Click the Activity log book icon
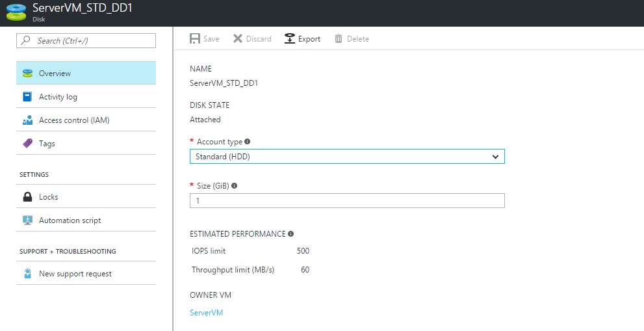This screenshot has width=644, height=331. tap(27, 97)
